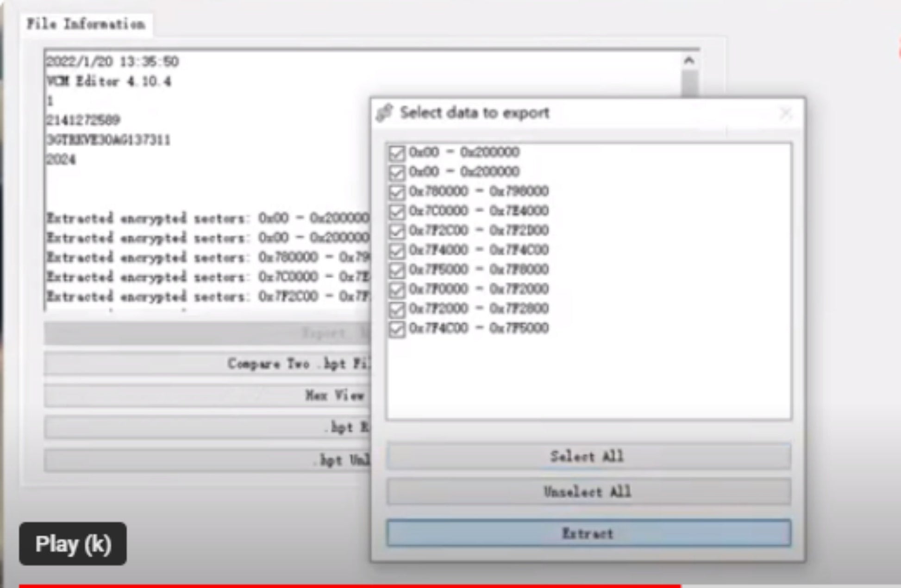Toggle the 0x7C0000 - 0x7E4000 checkbox

[396, 212]
